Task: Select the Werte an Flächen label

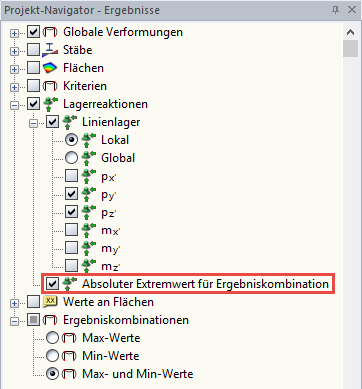Action: [x=108, y=302]
